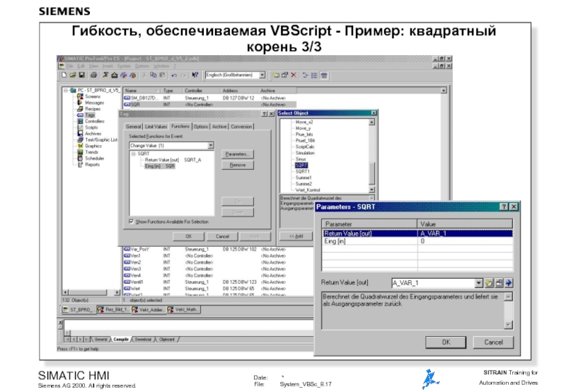The image size is (566, 392).
Task: Click new-tag icon beside A_VAR_1 field
Action: point(489,283)
